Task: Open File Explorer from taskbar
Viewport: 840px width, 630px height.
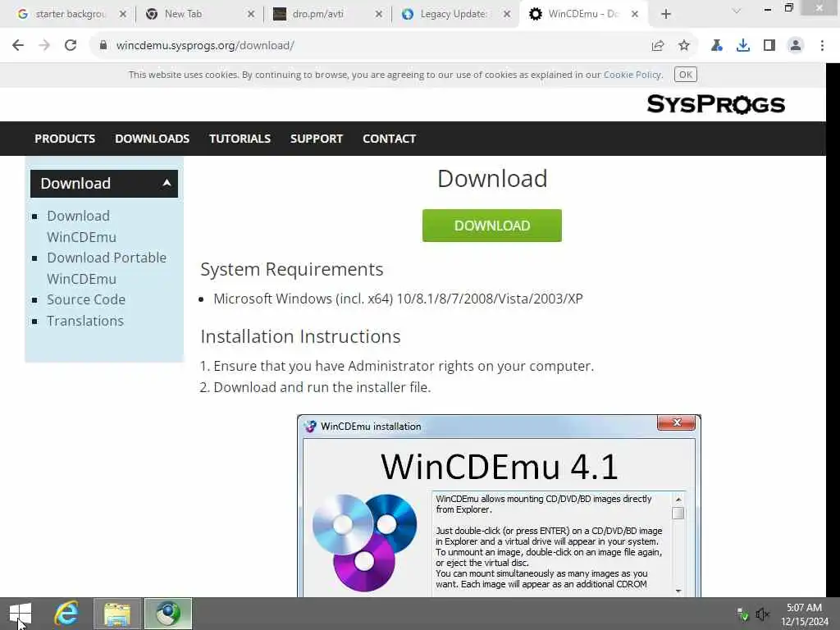Action: coord(117,614)
